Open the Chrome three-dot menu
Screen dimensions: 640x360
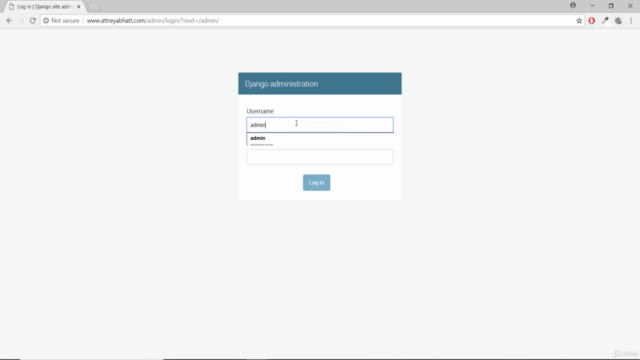631,21
